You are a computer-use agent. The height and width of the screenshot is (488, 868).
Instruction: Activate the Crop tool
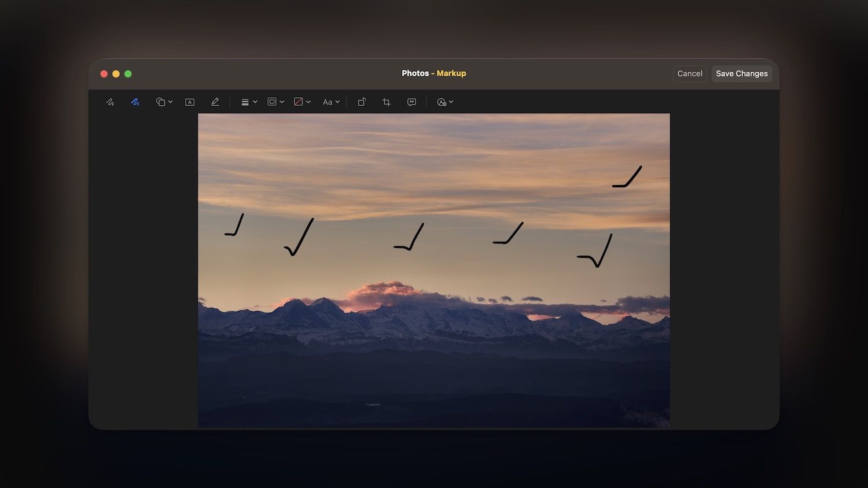coord(386,102)
